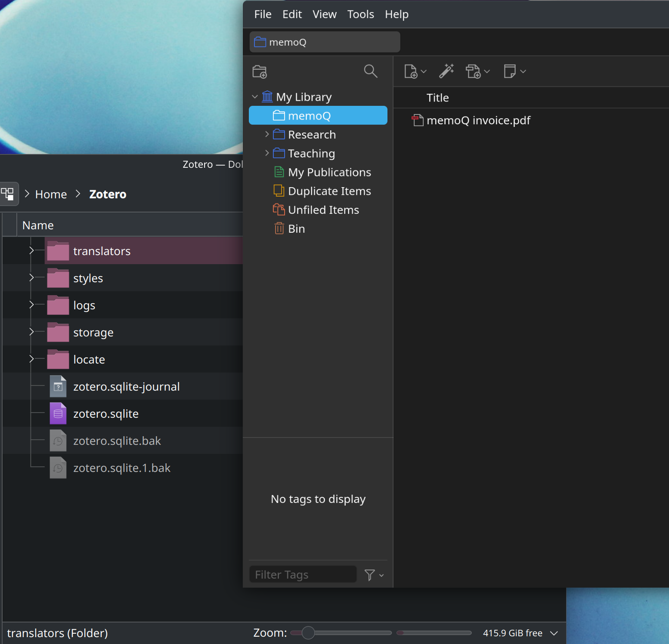Click the Teaching collection folder icon

(x=279, y=153)
